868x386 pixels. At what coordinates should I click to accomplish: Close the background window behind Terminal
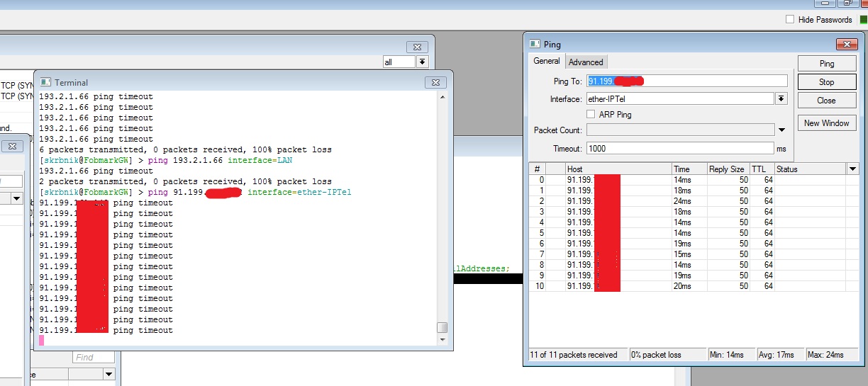pos(417,47)
